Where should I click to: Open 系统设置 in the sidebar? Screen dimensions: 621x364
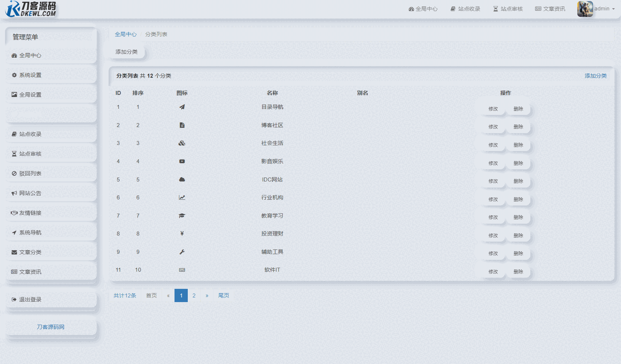[x=51, y=75]
